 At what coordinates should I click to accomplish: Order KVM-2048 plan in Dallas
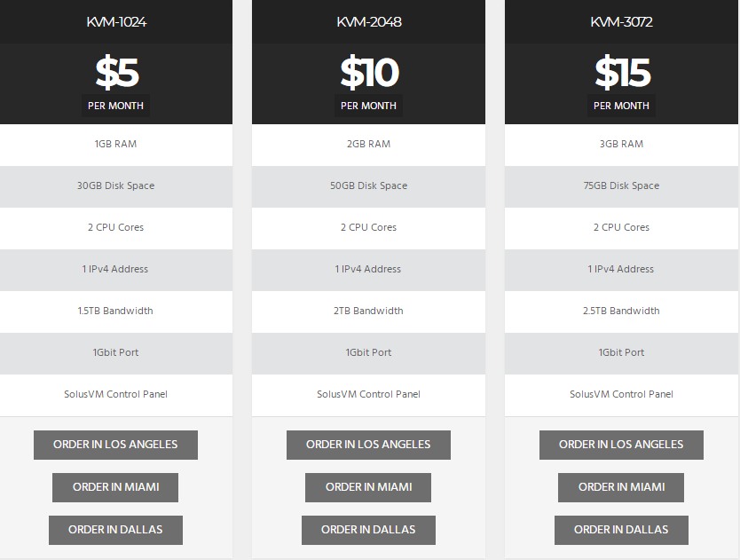(368, 530)
